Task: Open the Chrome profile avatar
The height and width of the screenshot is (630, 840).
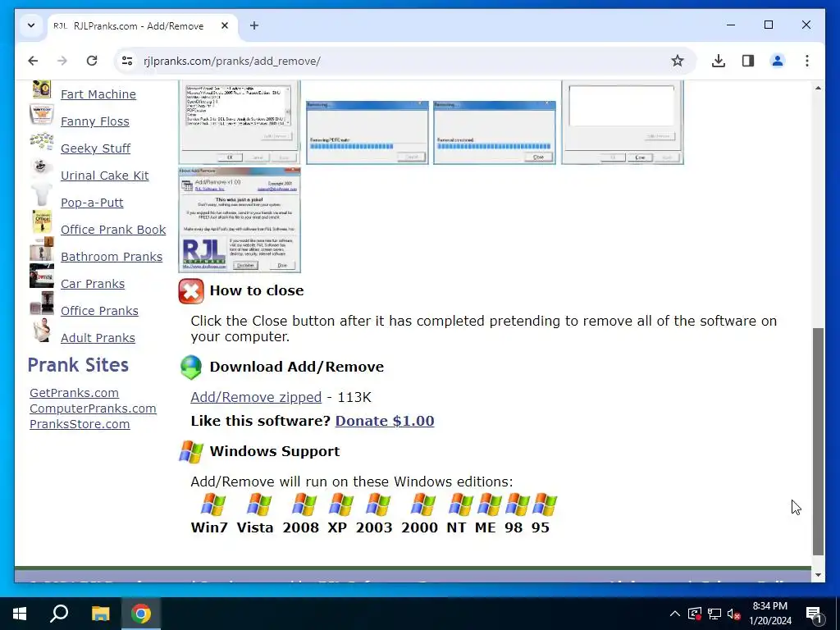Action: (778, 61)
